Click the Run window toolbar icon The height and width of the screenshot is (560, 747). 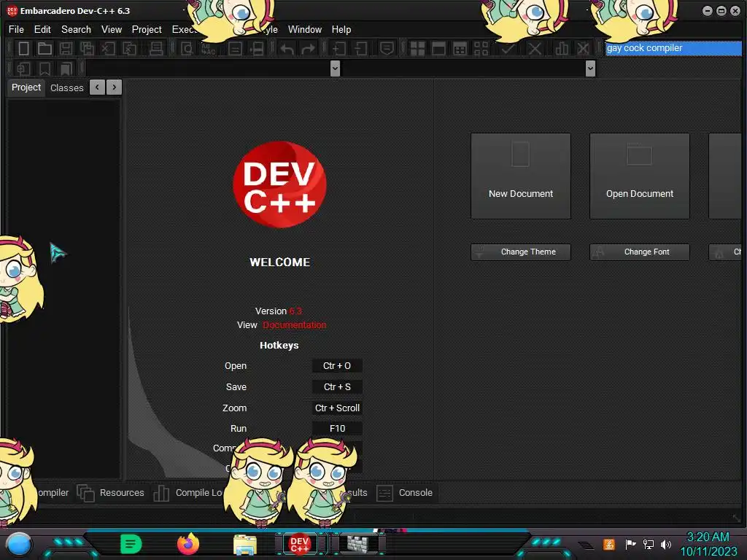click(x=438, y=49)
